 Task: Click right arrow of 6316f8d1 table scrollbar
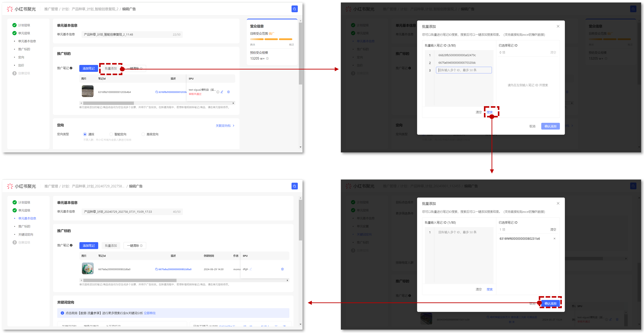coord(233,103)
